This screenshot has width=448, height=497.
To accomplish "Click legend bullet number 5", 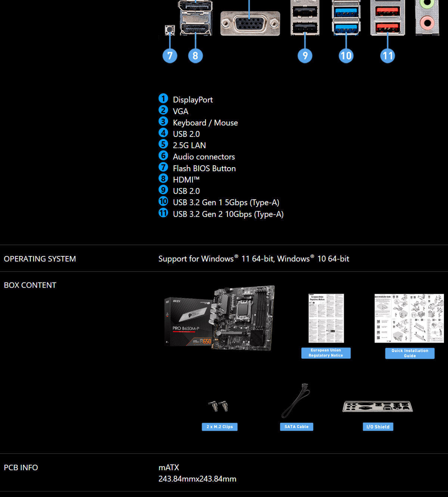I will (x=163, y=144).
